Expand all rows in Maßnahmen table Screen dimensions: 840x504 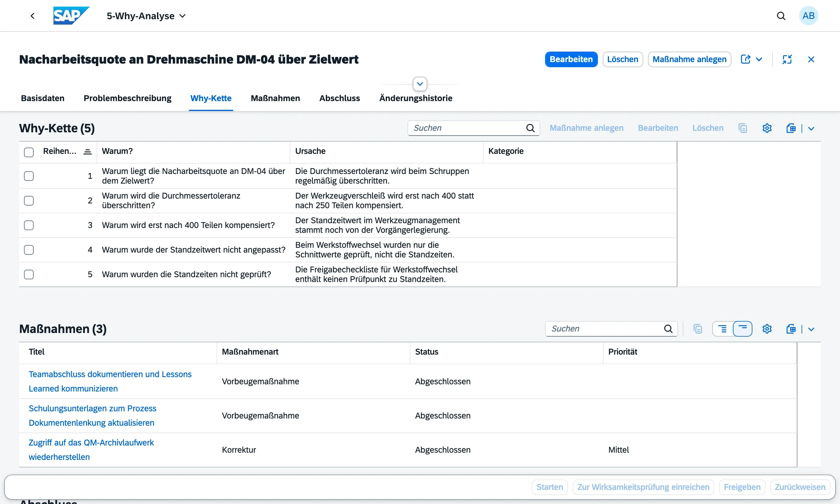click(x=722, y=329)
